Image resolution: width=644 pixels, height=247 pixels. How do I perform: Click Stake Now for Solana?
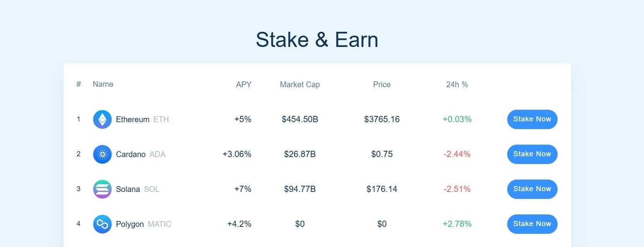[x=532, y=189]
